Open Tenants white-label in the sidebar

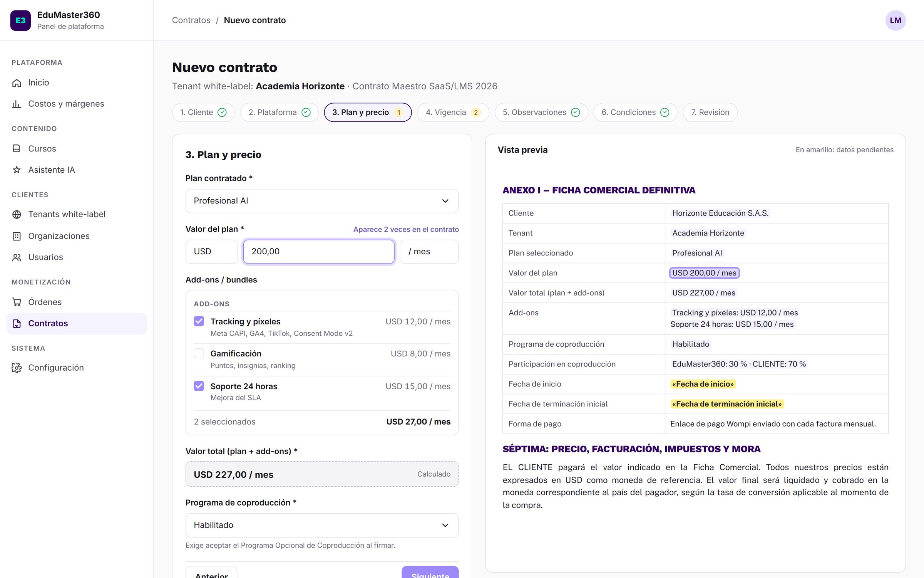click(x=77, y=215)
